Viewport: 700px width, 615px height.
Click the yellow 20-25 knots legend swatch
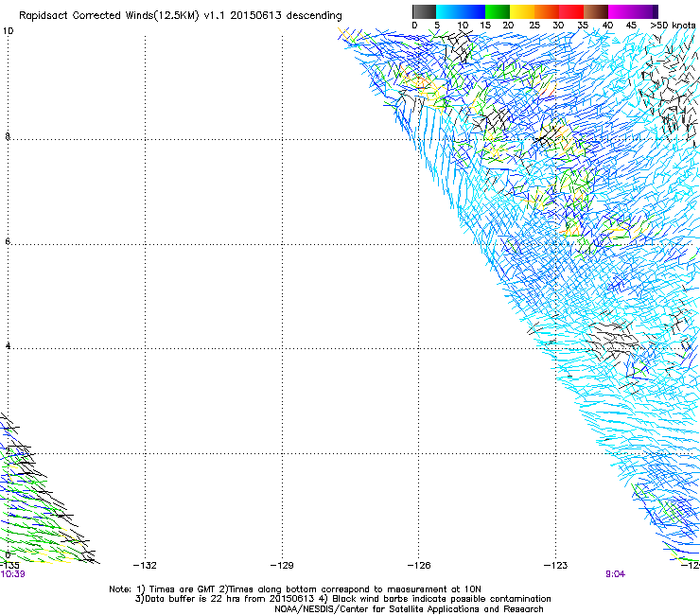[x=522, y=11]
